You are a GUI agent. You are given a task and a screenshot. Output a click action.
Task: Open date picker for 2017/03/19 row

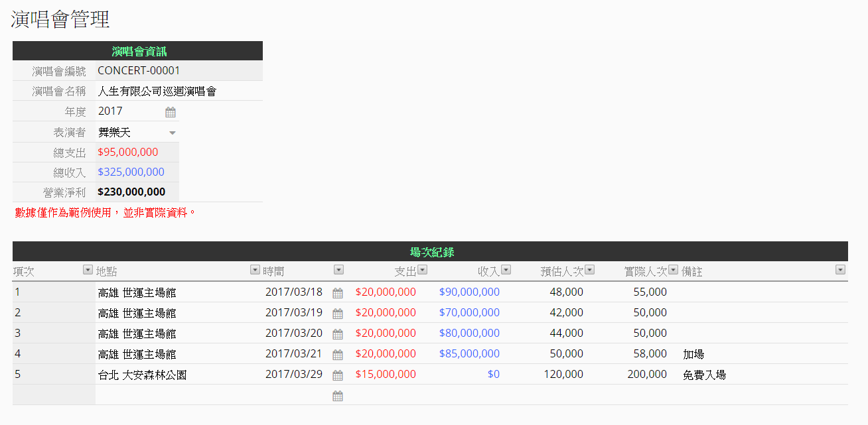338,314
